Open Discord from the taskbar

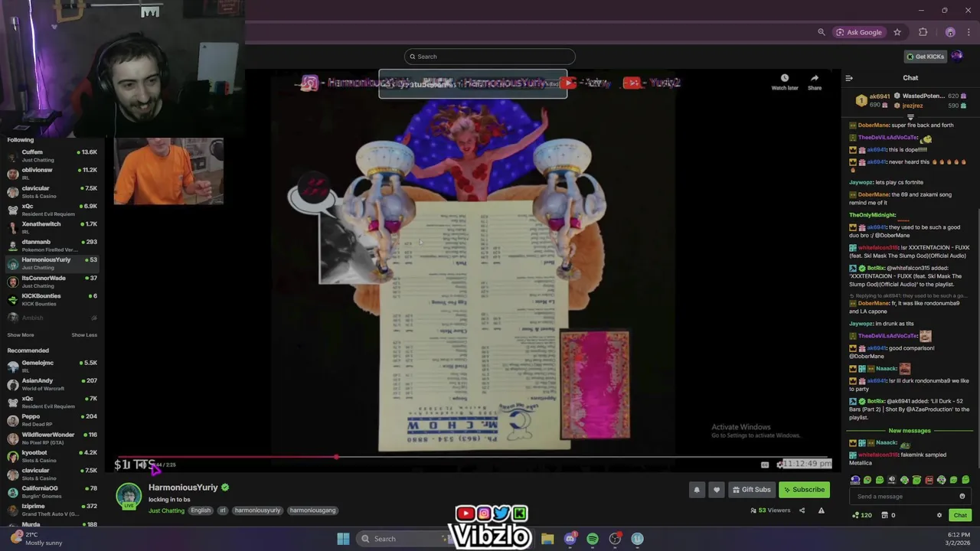click(570, 539)
